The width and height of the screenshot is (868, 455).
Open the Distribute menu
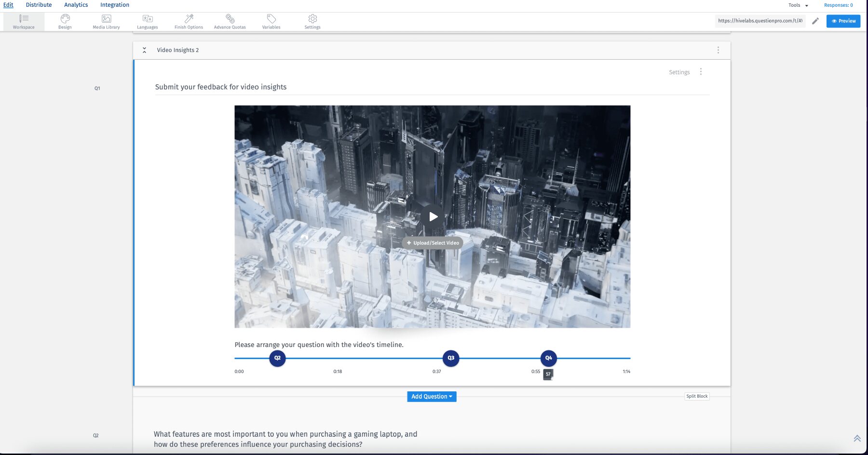[39, 4]
